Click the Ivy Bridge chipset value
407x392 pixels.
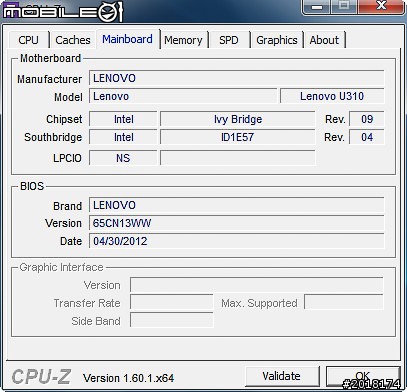pos(238,119)
